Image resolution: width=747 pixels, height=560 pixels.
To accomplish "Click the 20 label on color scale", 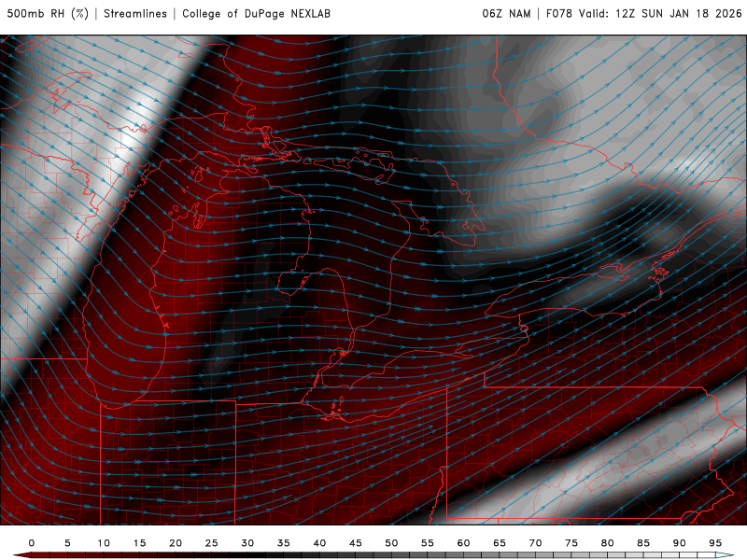I will pyautogui.click(x=176, y=543).
